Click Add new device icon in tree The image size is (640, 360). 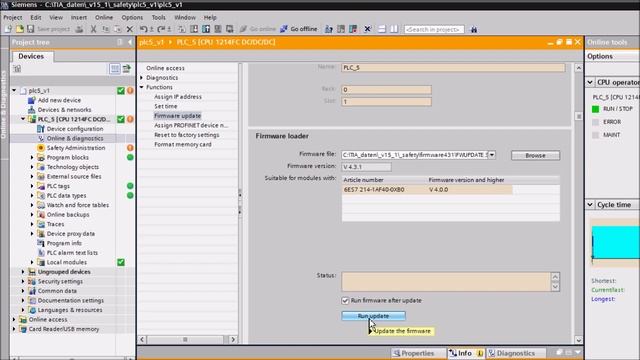point(31,100)
